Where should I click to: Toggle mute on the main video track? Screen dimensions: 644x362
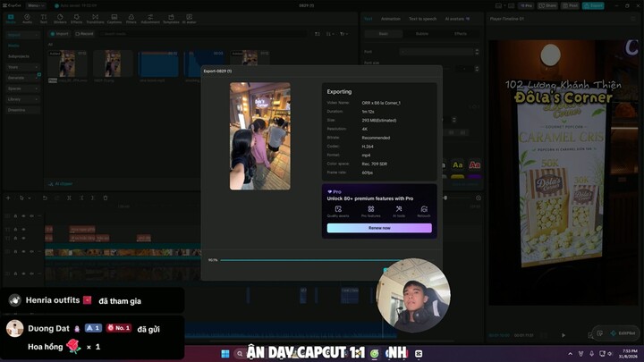tap(31, 251)
